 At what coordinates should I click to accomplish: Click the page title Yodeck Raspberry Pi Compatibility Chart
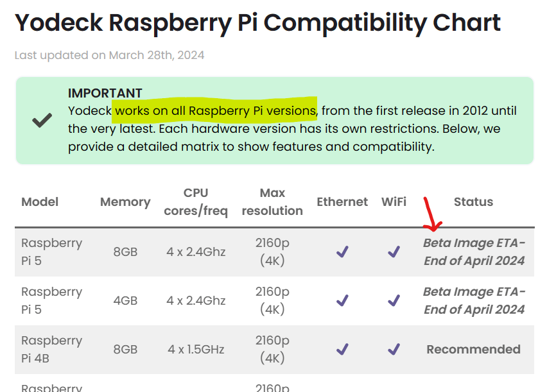click(257, 24)
